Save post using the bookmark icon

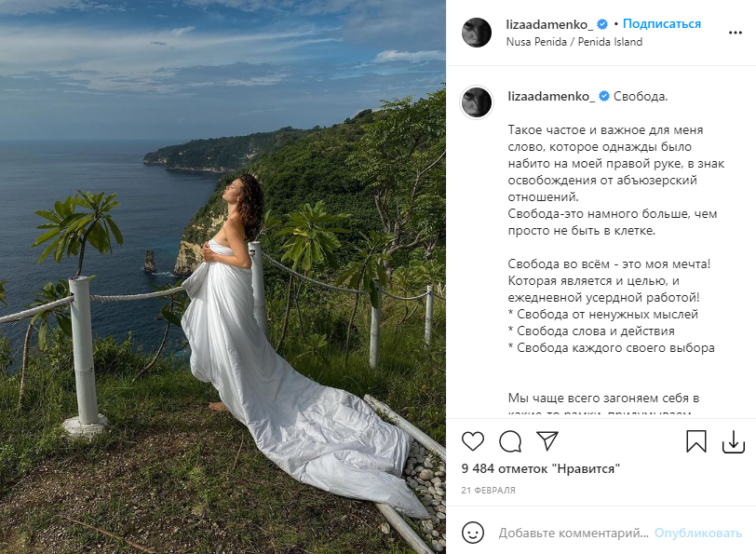696,440
